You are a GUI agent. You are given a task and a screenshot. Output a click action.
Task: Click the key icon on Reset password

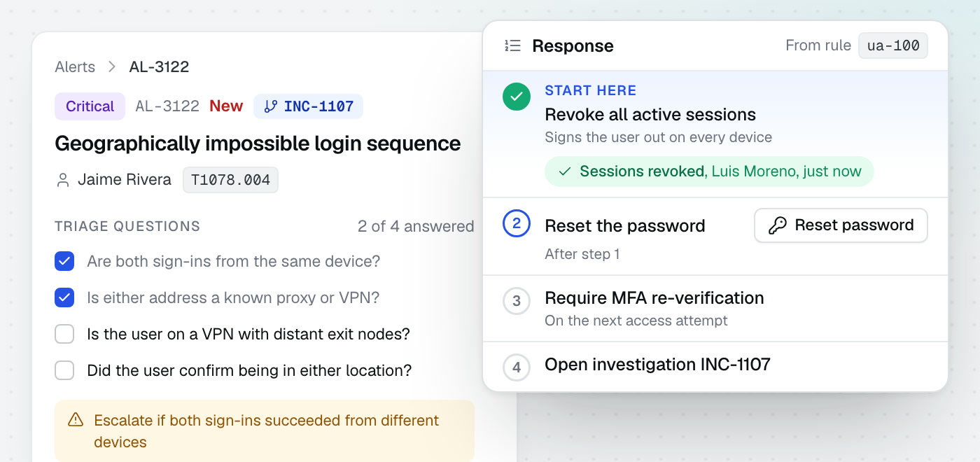(777, 225)
